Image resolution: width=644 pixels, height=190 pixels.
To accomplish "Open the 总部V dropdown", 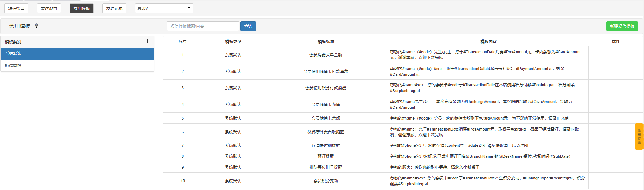I will pos(164,8).
